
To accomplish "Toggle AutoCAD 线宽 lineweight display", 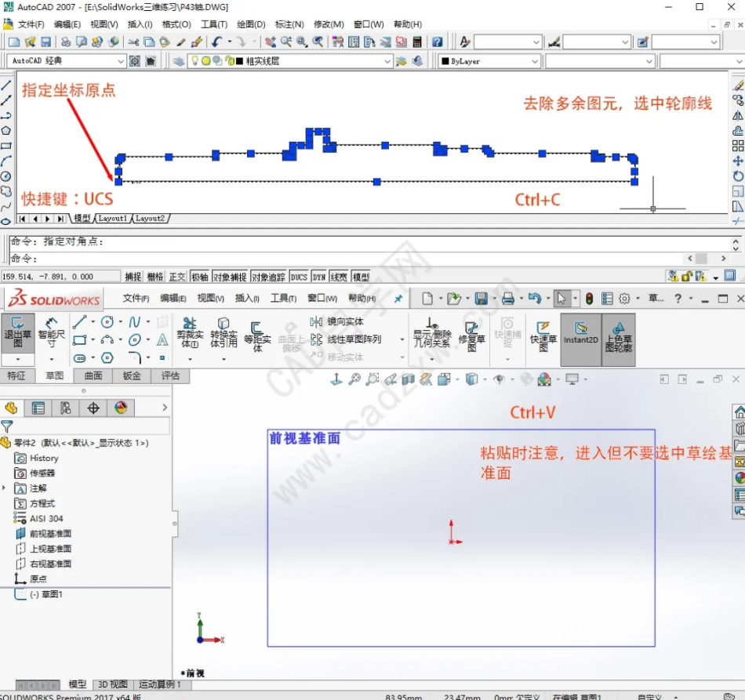I will [x=339, y=277].
